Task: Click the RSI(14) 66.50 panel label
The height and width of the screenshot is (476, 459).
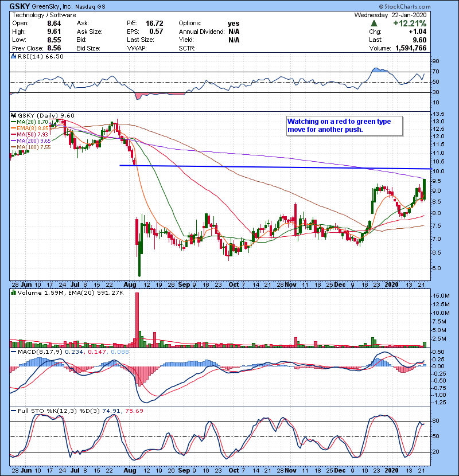Action: pyautogui.click(x=40, y=56)
